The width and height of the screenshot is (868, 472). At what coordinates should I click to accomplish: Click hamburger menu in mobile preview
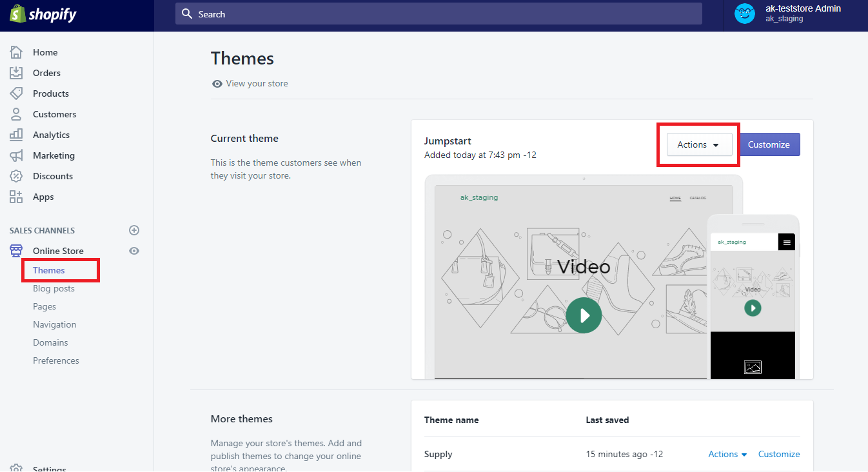tap(787, 242)
